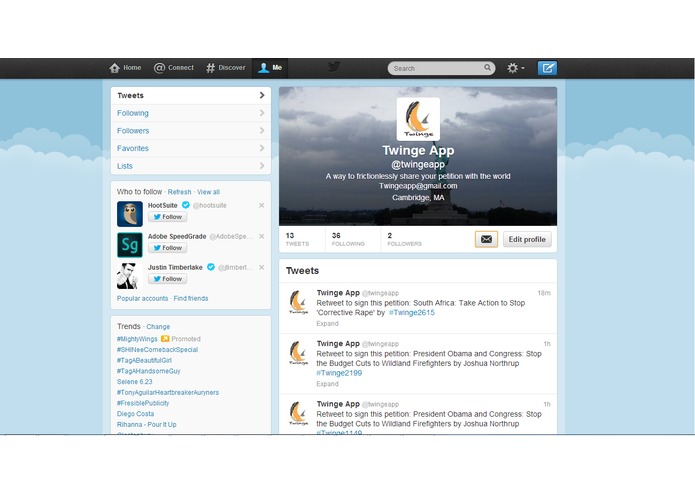695x494 pixels.
Task: Click Justin Timberlake verified badge
Action: pos(211,267)
